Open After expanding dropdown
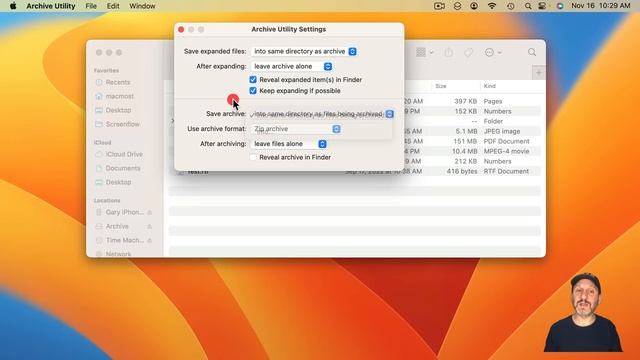This screenshot has height=360, width=640. [x=292, y=67]
